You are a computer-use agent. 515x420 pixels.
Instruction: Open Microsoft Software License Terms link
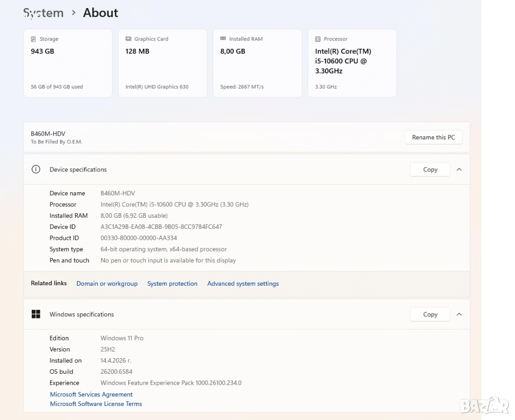[x=96, y=404]
